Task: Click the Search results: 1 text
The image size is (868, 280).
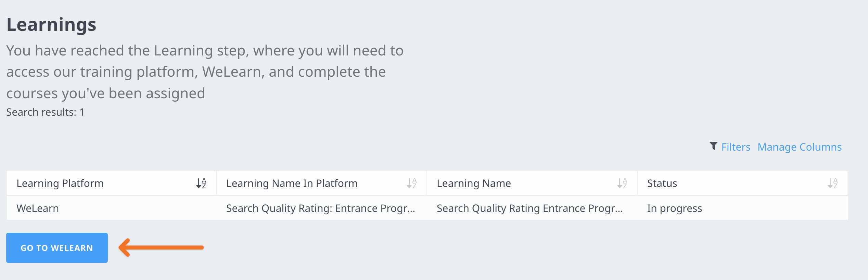Action: click(45, 112)
